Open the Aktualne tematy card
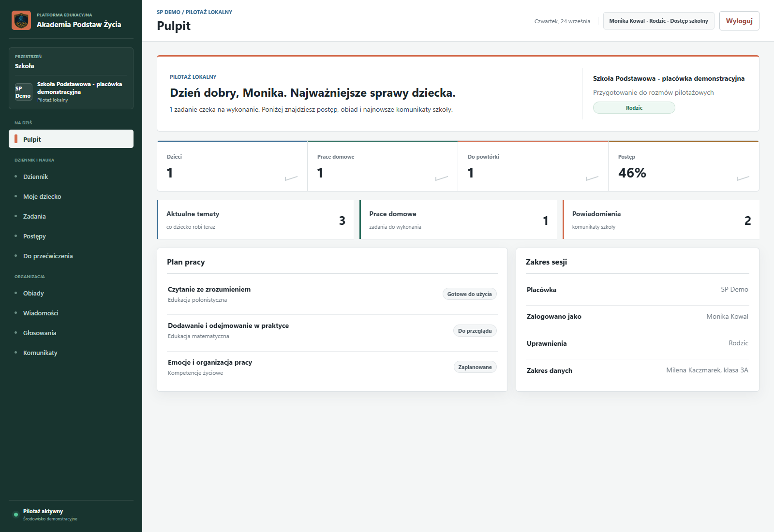The height and width of the screenshot is (532, 774). click(x=255, y=220)
